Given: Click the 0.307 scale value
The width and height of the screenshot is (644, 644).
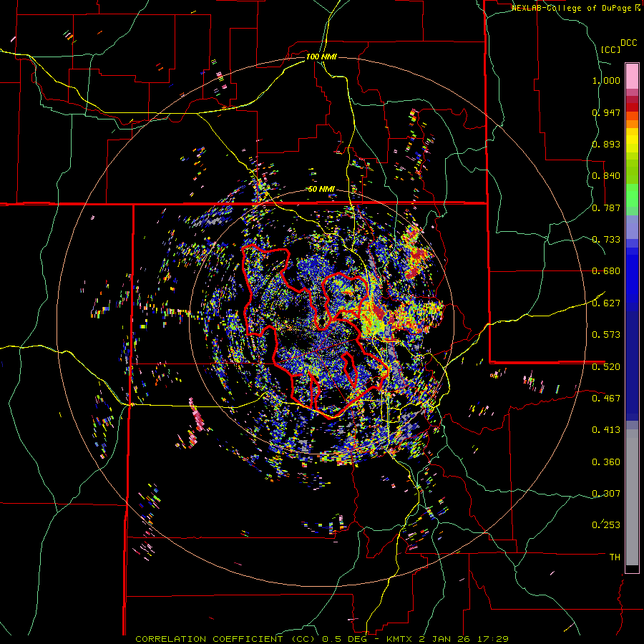Looking at the screenshot, I should tap(606, 493).
